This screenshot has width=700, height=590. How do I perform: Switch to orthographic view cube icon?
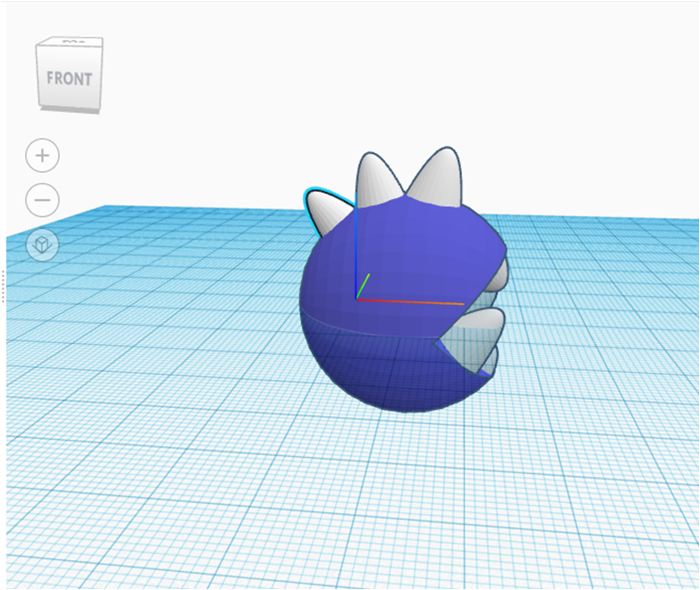point(43,244)
